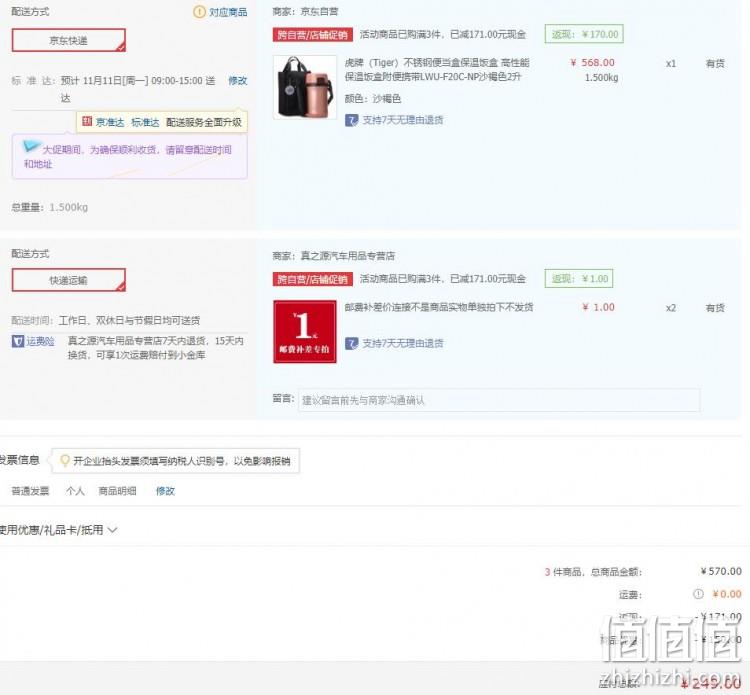Click the price ¥568.00
Viewport: 750px width, 695px height.
tap(592, 63)
